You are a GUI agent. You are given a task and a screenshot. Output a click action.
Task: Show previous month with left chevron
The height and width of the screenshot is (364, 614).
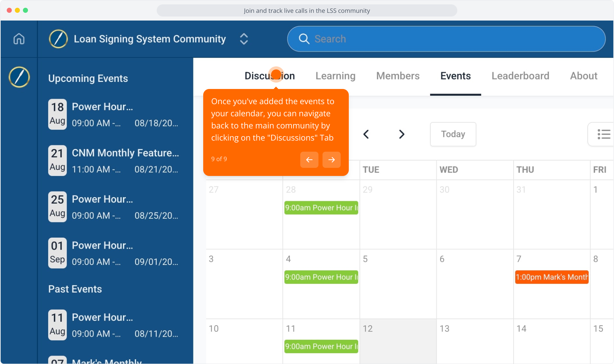point(366,134)
